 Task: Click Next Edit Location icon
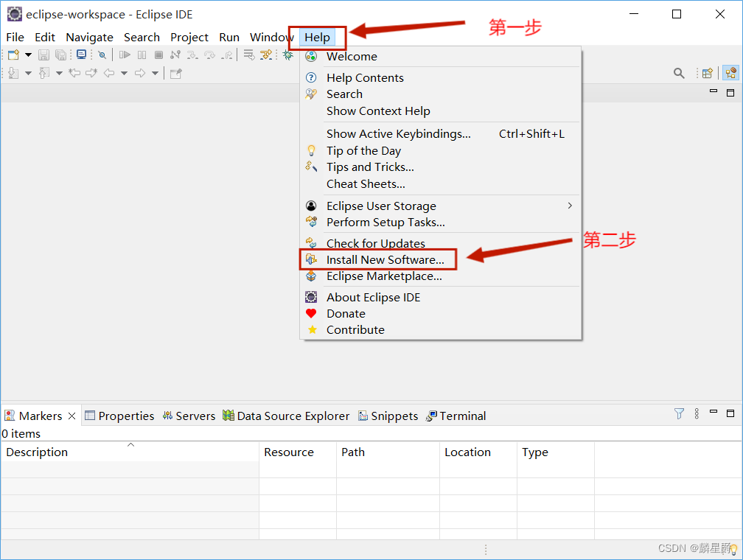pos(91,73)
